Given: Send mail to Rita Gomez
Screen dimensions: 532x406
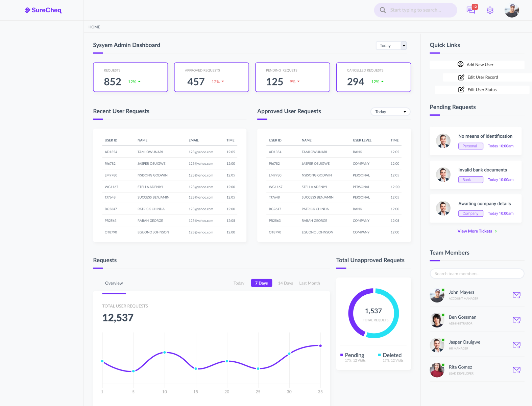Looking at the screenshot, I should pos(516,370).
